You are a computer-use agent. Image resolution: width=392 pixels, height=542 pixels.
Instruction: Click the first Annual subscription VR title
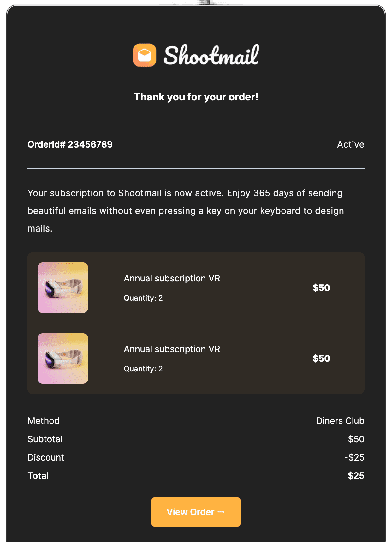(x=172, y=278)
